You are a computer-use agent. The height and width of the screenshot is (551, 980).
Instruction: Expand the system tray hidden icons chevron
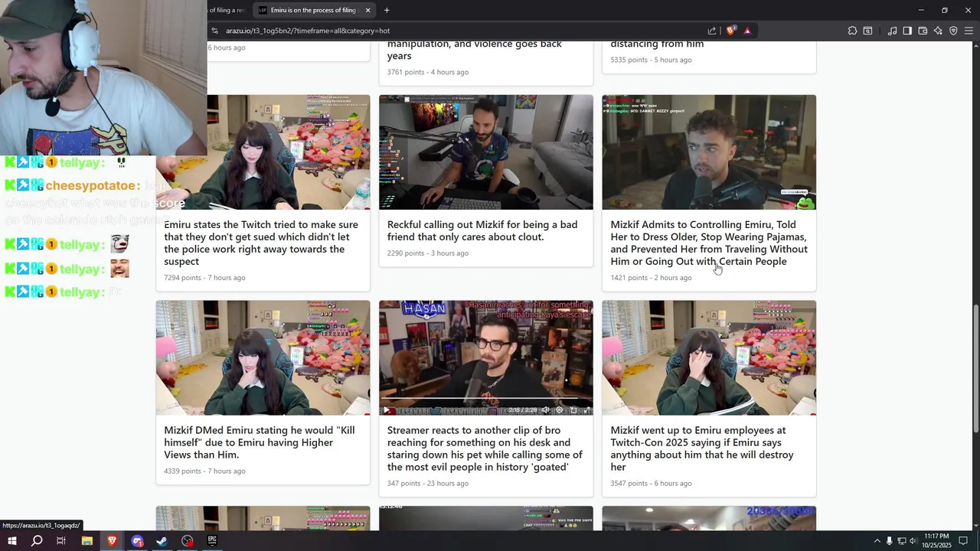[877, 541]
